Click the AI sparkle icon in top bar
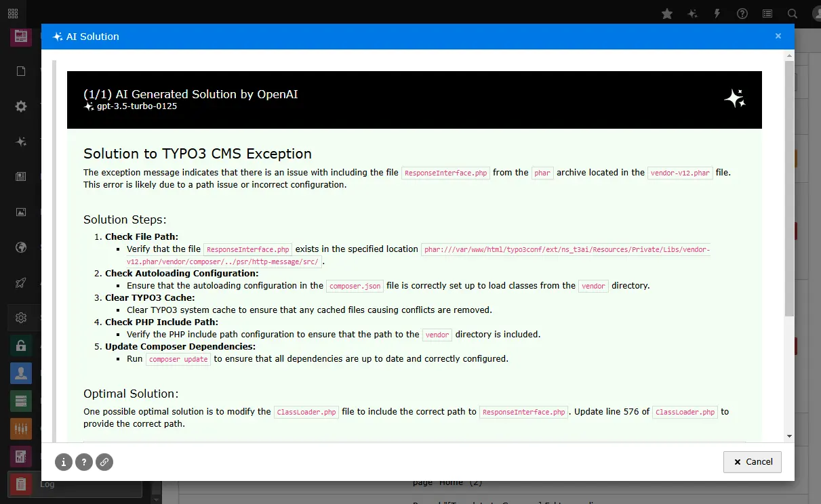This screenshot has width=821, height=504. click(692, 14)
